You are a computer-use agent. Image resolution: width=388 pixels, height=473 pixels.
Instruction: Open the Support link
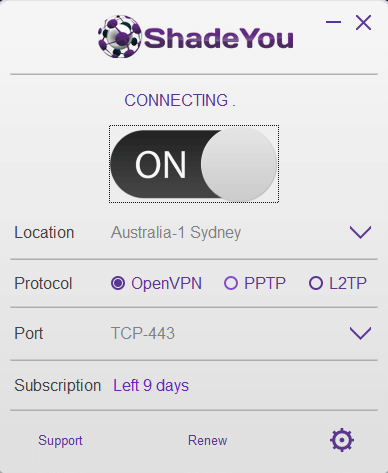[60, 440]
